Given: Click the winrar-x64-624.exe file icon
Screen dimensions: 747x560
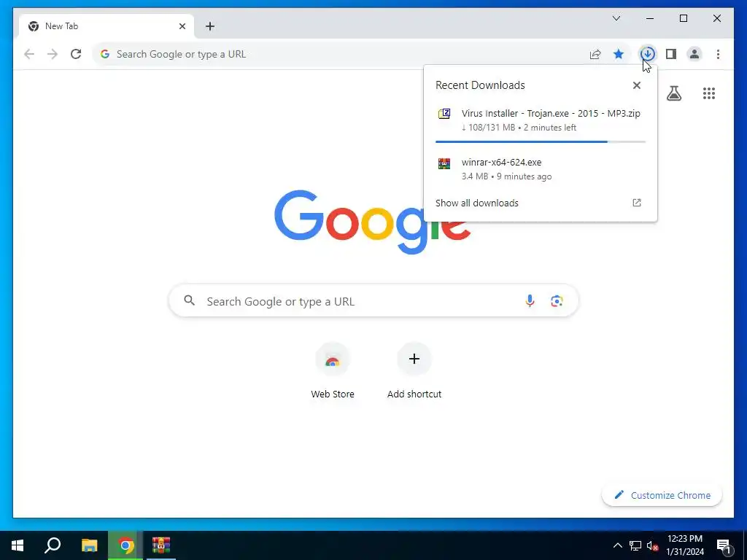Looking at the screenshot, I should pos(444,163).
